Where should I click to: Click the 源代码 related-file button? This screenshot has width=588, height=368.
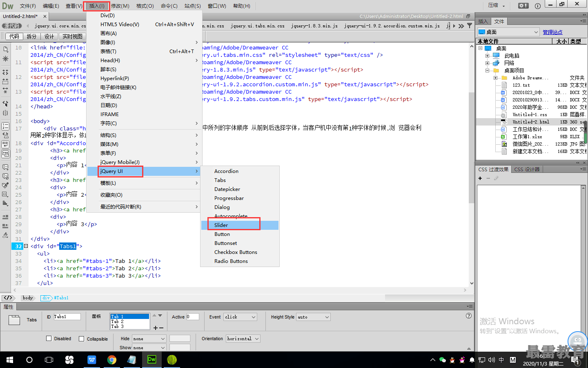[11, 26]
